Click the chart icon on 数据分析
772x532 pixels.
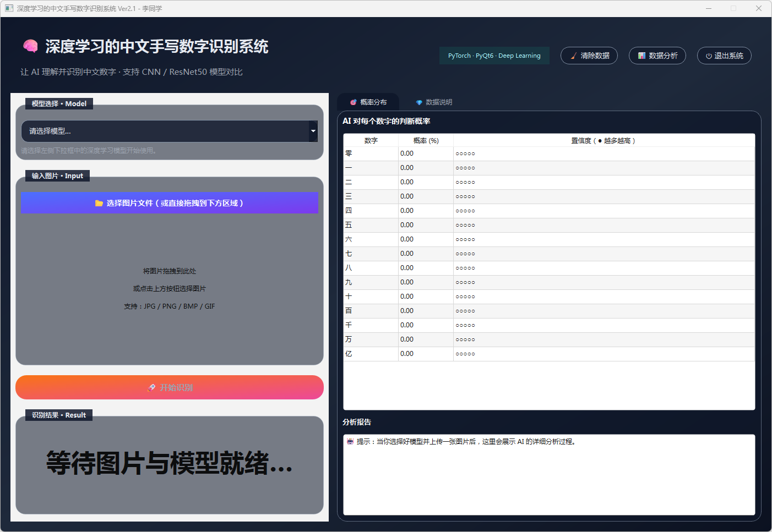pos(641,56)
